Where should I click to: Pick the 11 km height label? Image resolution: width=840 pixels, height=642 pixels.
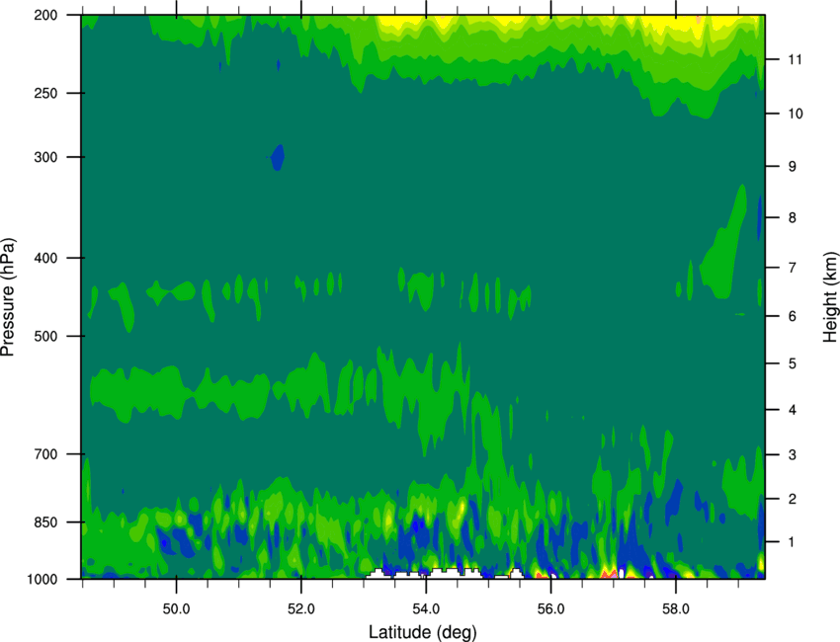[796, 59]
